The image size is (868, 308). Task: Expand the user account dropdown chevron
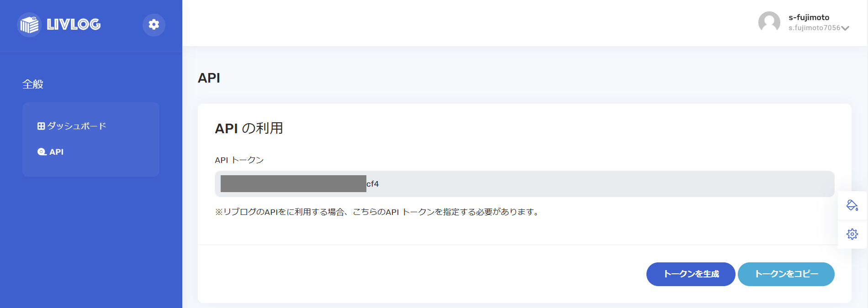[x=845, y=28]
